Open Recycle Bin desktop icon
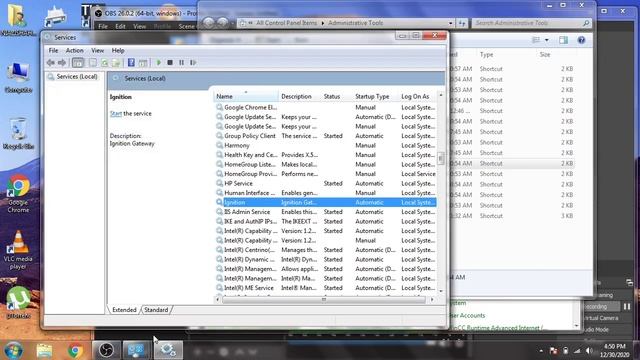Viewport: 640px width, 360px height. (x=18, y=133)
